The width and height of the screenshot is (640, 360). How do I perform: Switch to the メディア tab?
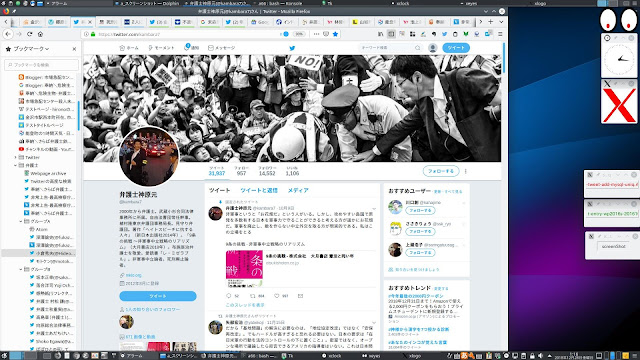click(298, 191)
